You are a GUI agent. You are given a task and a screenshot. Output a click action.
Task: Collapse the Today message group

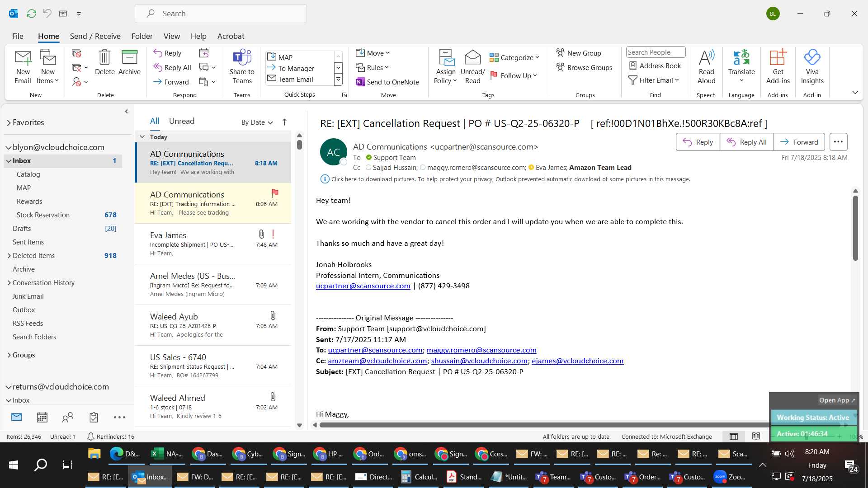[x=142, y=136]
